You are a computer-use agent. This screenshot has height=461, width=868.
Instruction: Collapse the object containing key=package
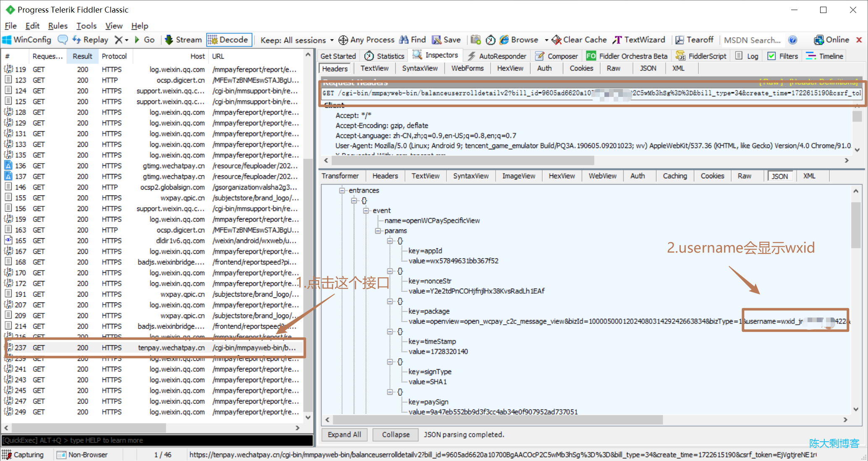[390, 301]
